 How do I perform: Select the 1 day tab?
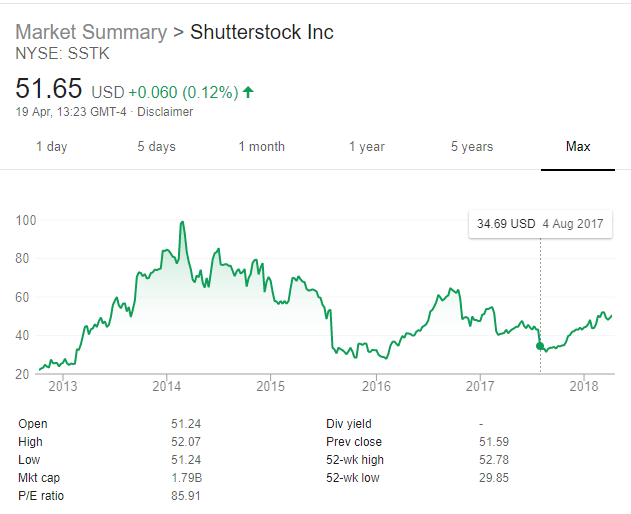[51, 147]
